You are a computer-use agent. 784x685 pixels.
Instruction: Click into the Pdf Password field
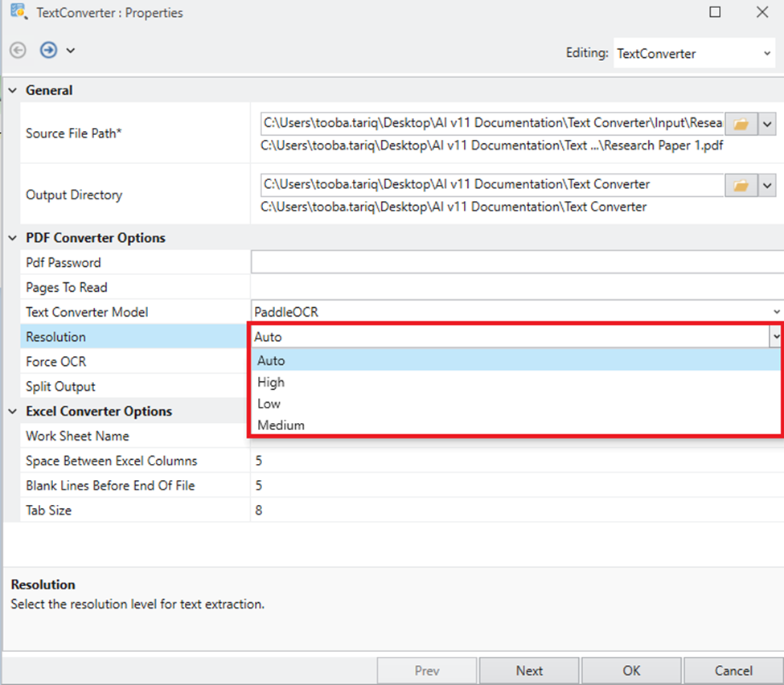[515, 263]
